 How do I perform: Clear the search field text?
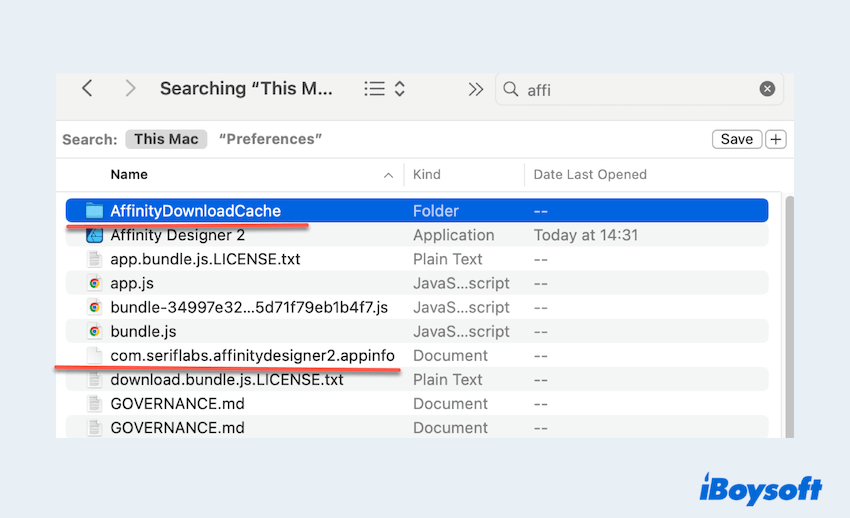pos(767,89)
